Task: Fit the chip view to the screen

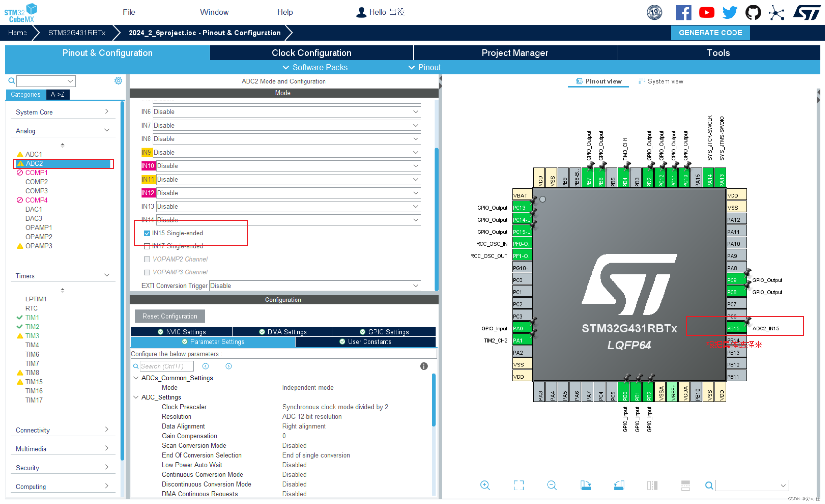Action: pyautogui.click(x=519, y=485)
